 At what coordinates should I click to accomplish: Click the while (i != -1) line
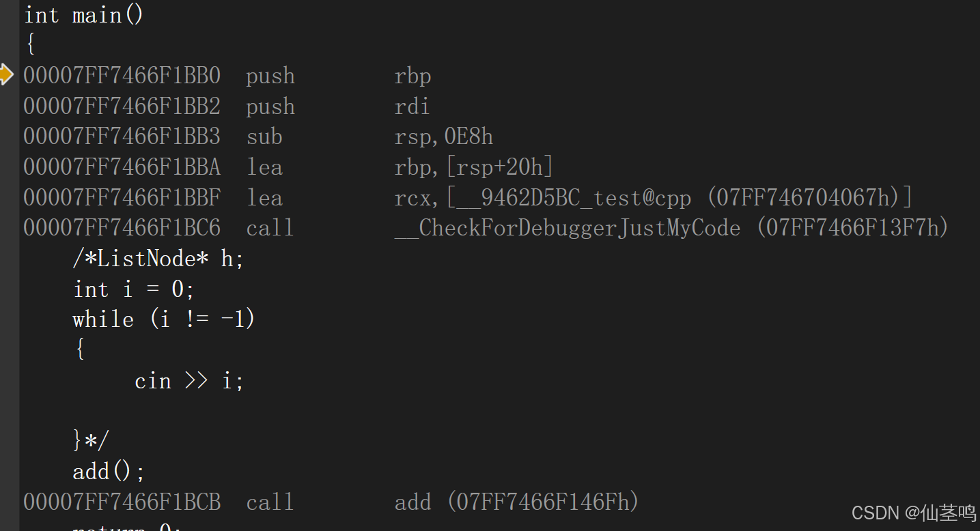click(x=164, y=319)
